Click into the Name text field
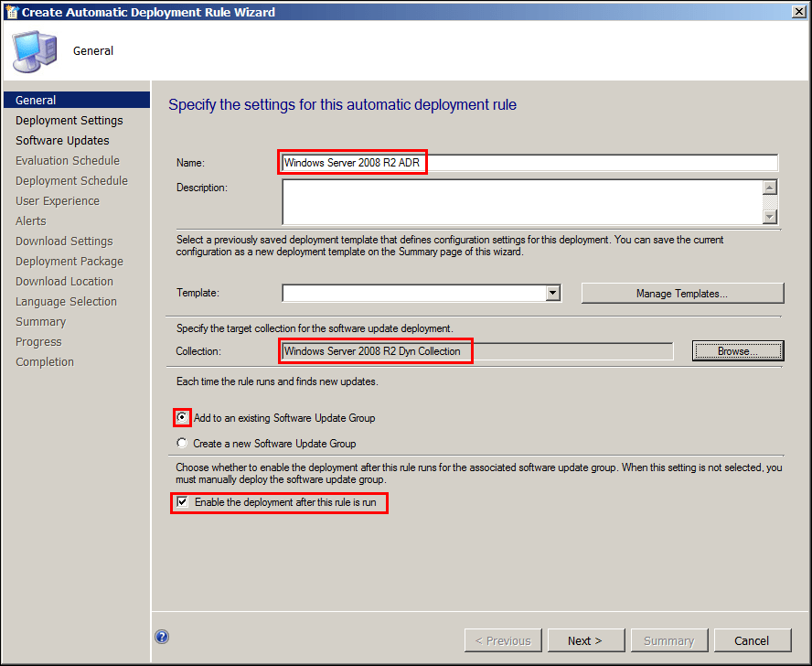812x666 pixels. [x=529, y=163]
